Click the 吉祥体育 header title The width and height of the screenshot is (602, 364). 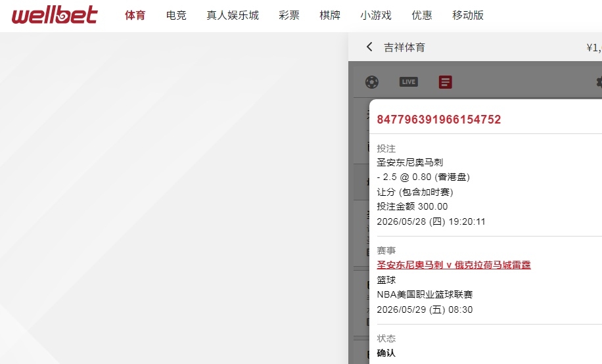pyautogui.click(x=405, y=47)
